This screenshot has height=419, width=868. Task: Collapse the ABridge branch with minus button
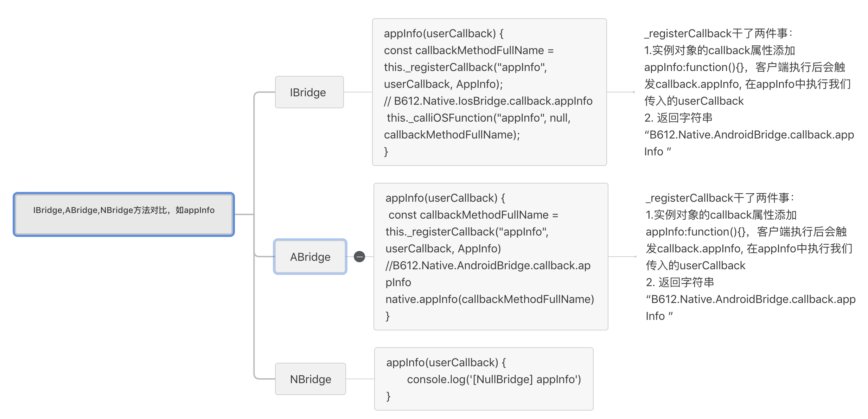(359, 257)
